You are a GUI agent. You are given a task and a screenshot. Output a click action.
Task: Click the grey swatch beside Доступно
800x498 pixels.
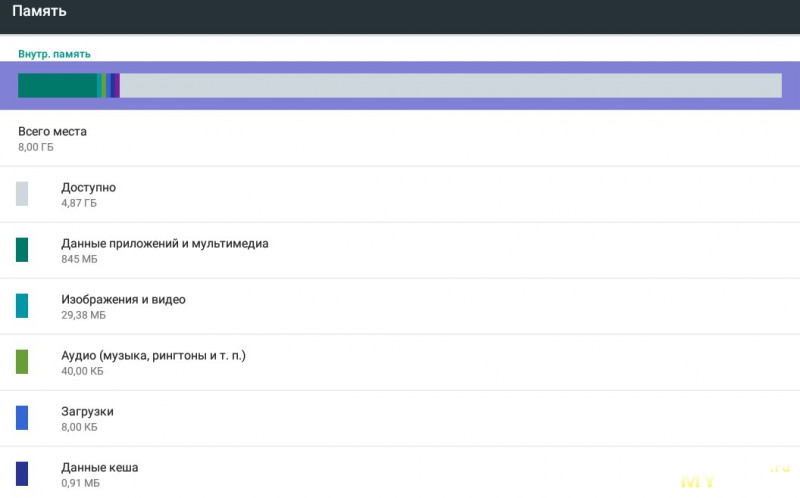[22, 194]
